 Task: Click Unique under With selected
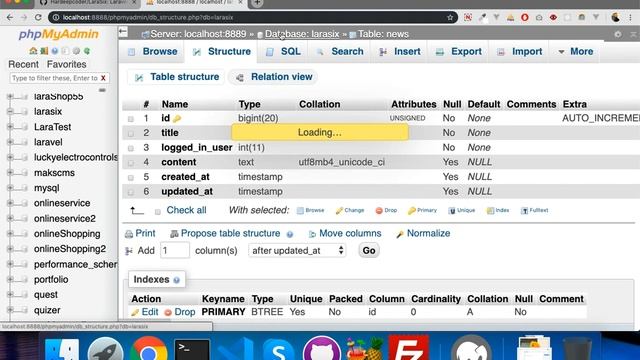pyautogui.click(x=462, y=210)
